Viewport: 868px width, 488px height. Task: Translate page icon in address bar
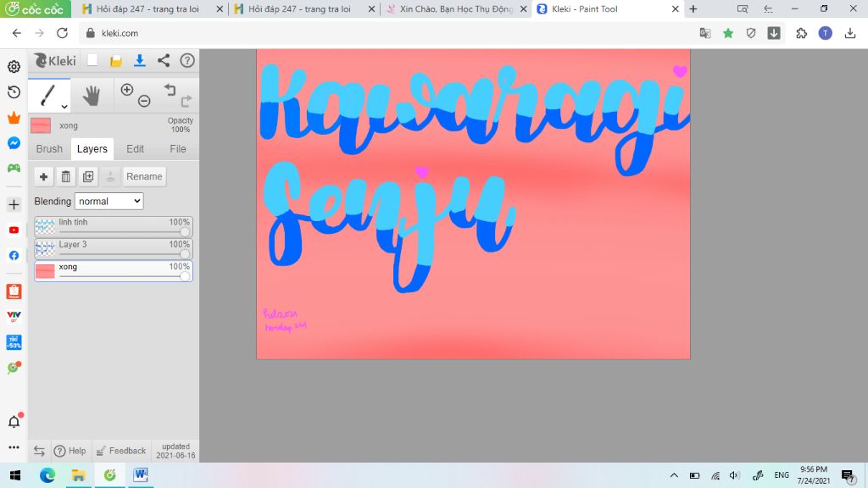pyautogui.click(x=704, y=33)
